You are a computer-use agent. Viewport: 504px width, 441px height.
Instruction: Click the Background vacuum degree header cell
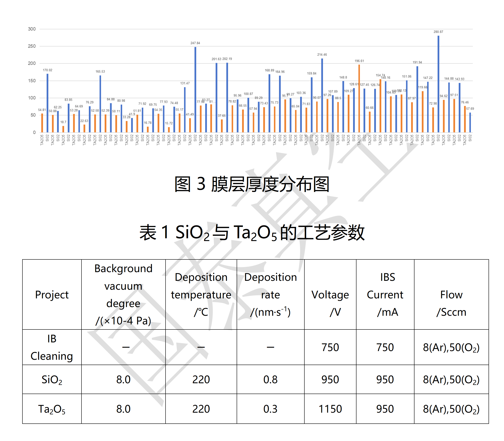pyautogui.click(x=123, y=295)
